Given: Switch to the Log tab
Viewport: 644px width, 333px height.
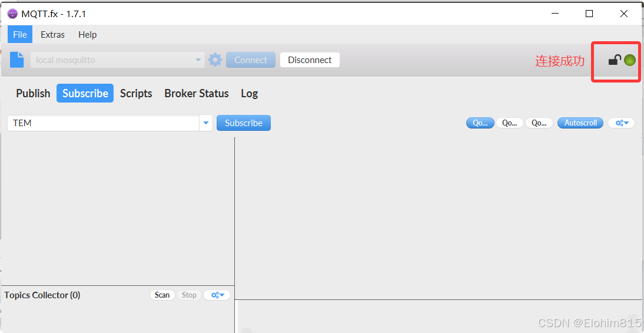Looking at the screenshot, I should coord(250,93).
